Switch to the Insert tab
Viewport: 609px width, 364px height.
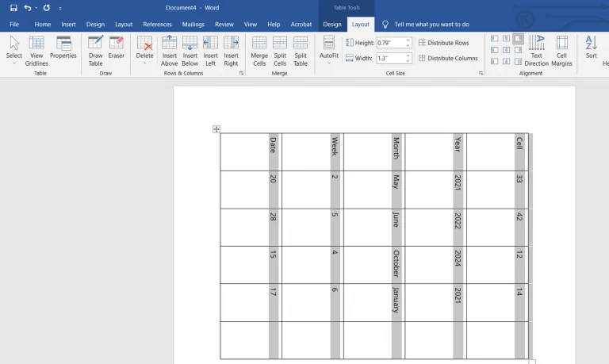pos(68,24)
